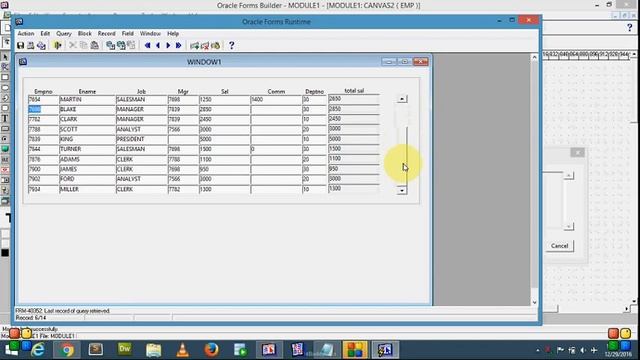Click the Ename field containing MARTIN

click(87, 100)
